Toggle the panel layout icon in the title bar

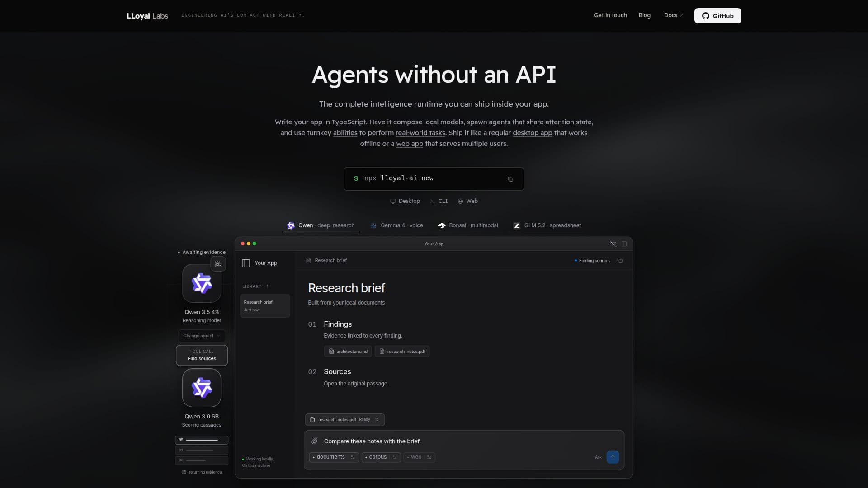click(x=624, y=244)
